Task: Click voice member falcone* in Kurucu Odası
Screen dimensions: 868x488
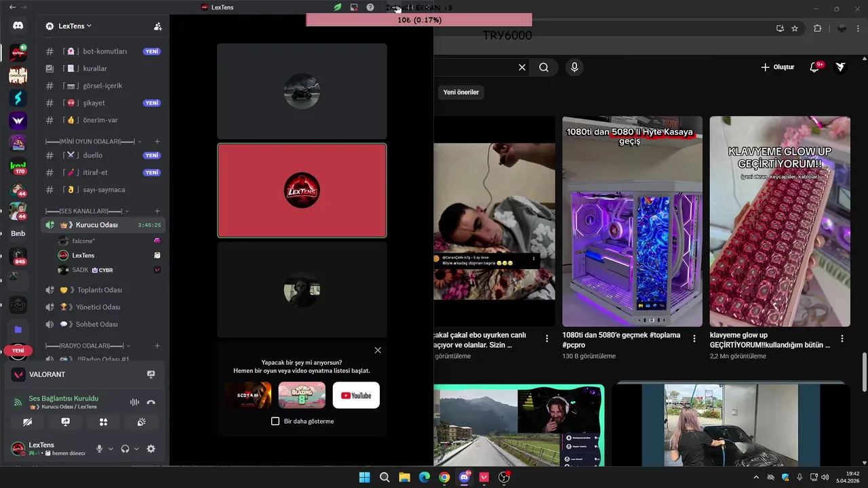Action: (110, 241)
